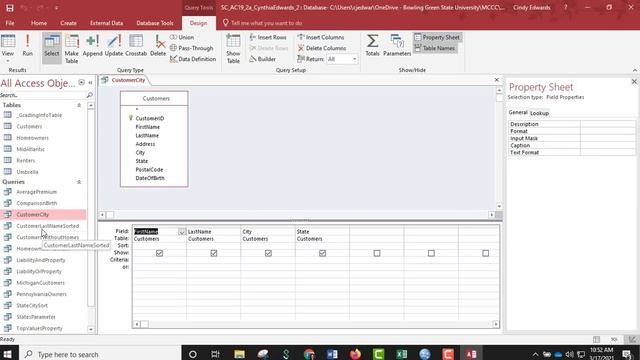Click the Windows Start button
Image resolution: width=640 pixels, height=360 pixels.
(8, 354)
